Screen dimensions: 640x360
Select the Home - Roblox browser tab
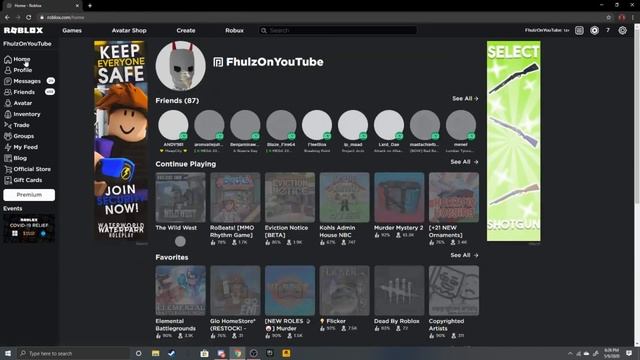coord(43,6)
